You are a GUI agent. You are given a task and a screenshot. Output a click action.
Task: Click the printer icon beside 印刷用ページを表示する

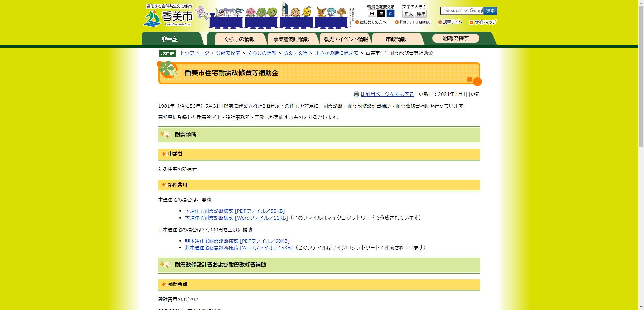click(x=357, y=95)
